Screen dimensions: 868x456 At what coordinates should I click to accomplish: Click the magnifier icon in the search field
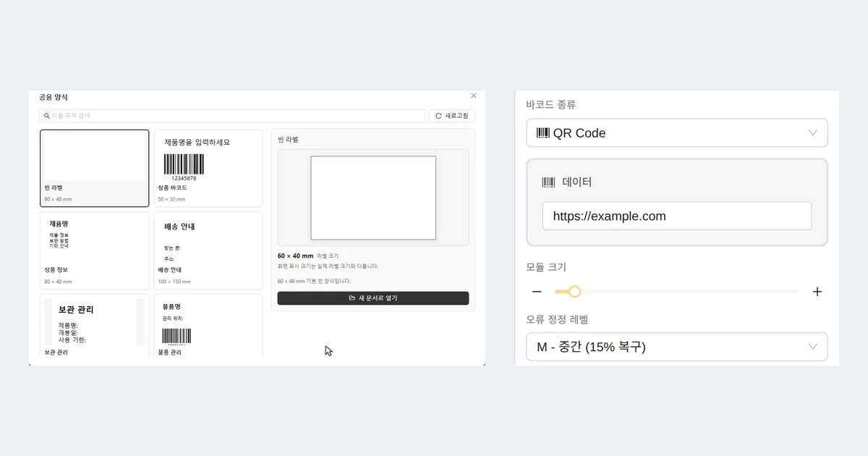[47, 116]
